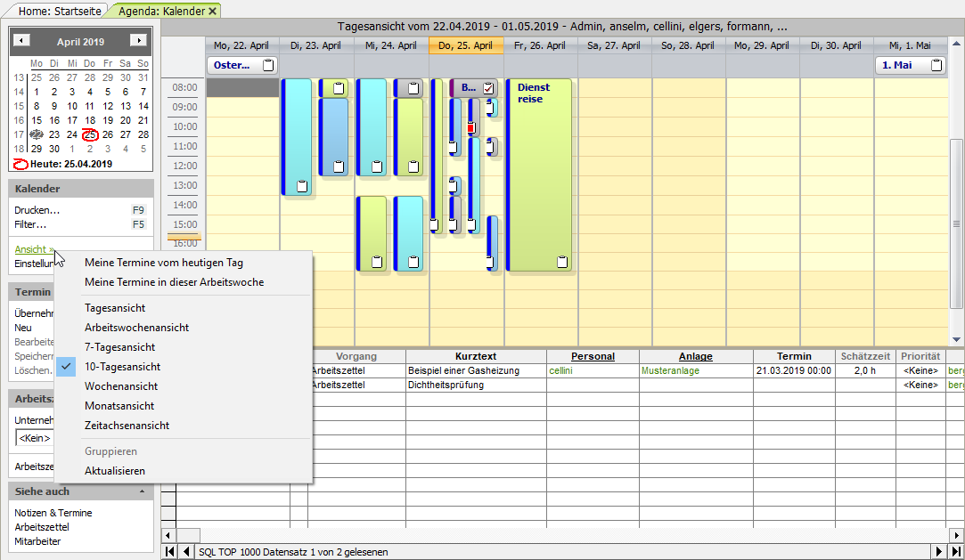Image resolution: width=965 pixels, height=560 pixels.
Task: Close the Agenda: Kalender tab
Action: (x=213, y=11)
